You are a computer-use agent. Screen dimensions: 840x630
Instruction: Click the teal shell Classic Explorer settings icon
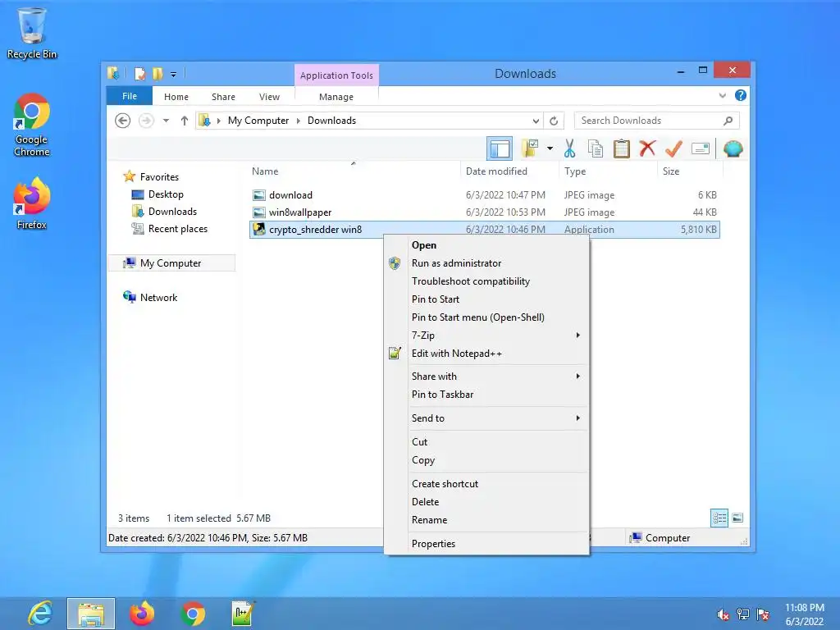(x=733, y=148)
